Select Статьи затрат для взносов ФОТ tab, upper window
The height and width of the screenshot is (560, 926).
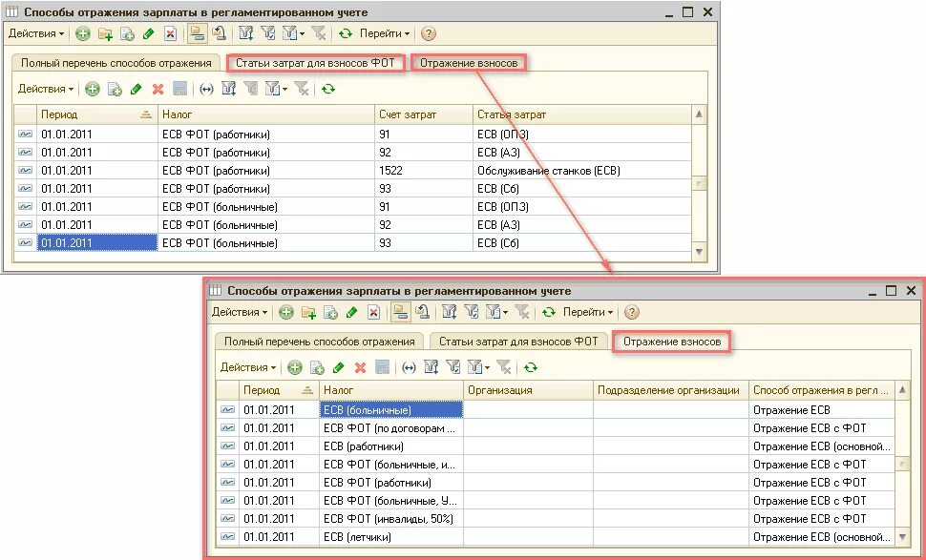315,63
